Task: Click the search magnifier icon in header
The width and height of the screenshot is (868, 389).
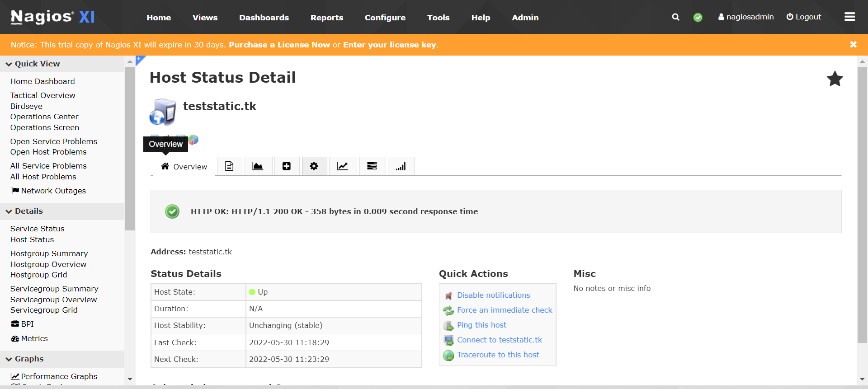Action: (675, 17)
